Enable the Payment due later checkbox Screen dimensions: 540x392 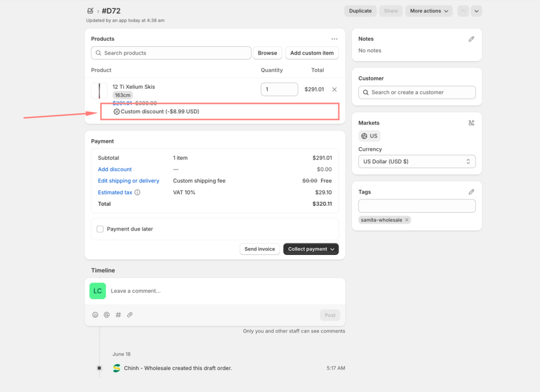[x=100, y=229]
